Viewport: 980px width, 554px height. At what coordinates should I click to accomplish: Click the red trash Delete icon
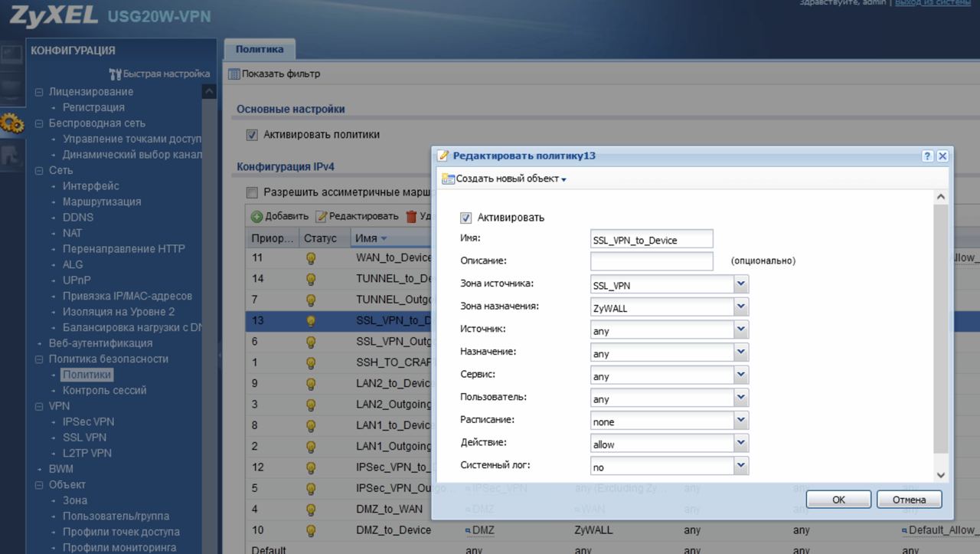tap(411, 217)
